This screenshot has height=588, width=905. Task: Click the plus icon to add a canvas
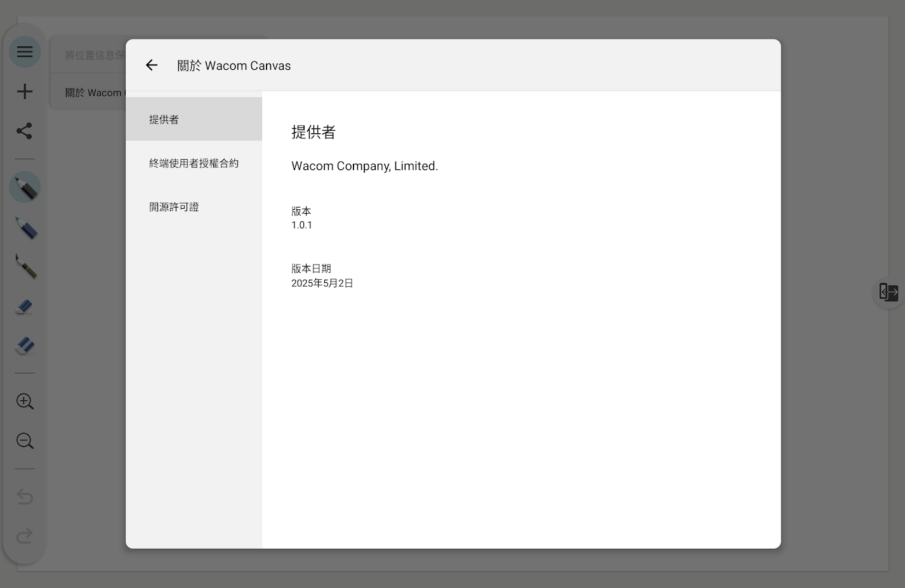coord(25,91)
